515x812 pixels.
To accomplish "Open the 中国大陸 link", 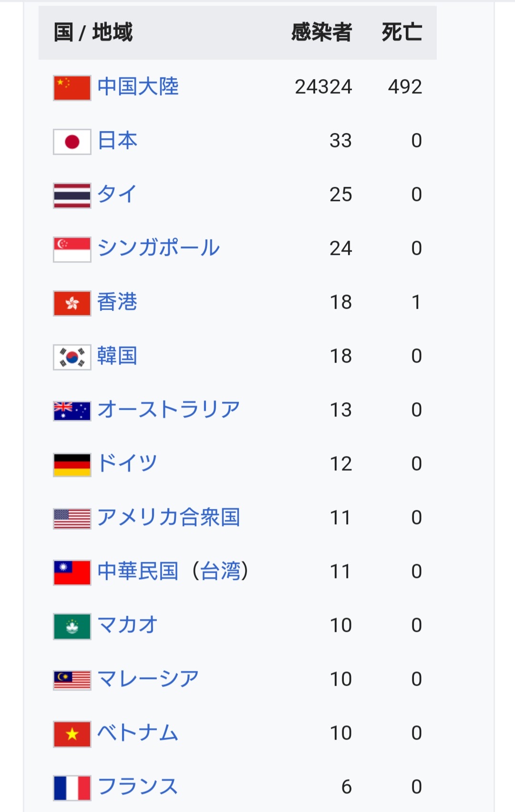I will pos(138,87).
